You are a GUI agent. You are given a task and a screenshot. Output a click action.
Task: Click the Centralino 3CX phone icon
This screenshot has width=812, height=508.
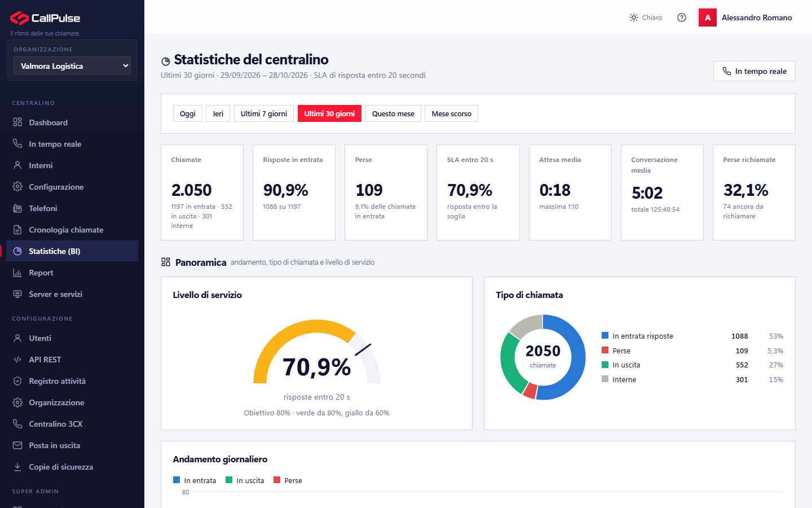[x=17, y=424]
